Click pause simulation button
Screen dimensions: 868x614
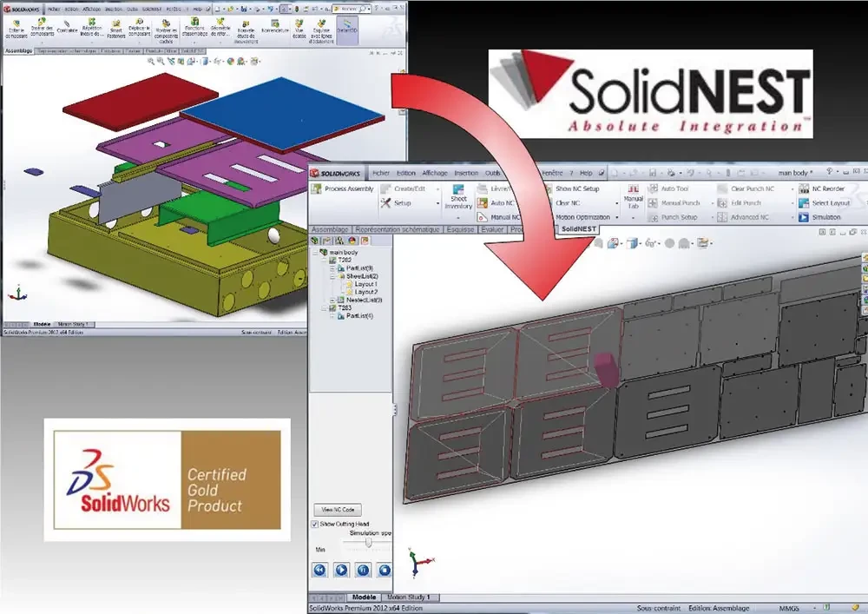point(363,570)
